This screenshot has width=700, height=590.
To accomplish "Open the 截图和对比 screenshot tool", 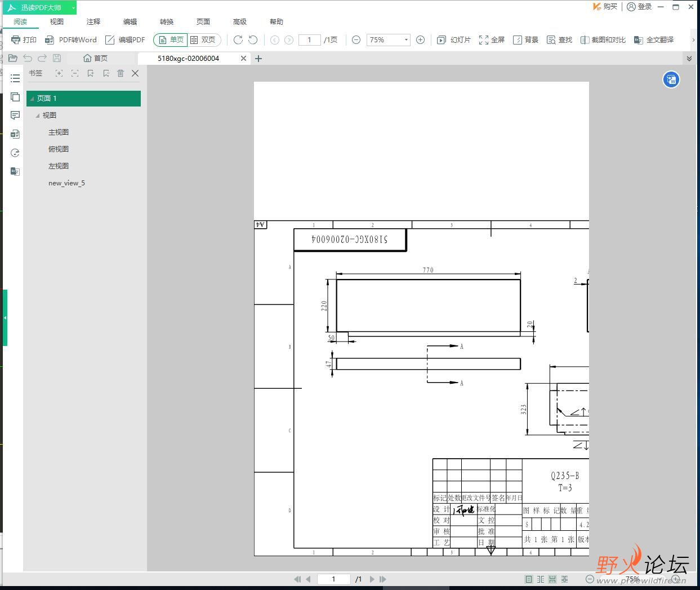I will coord(603,40).
